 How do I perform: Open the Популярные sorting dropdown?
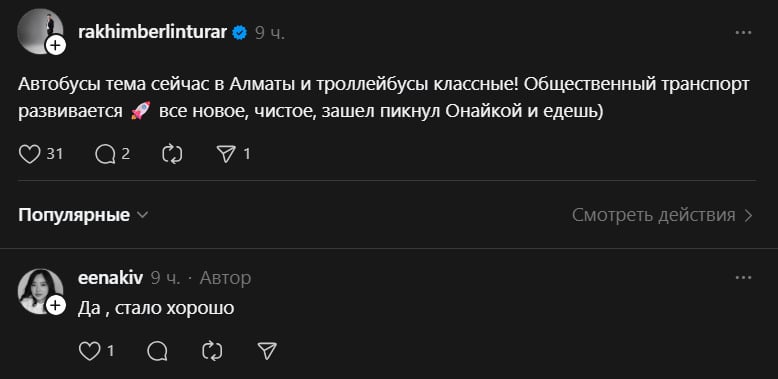click(x=83, y=215)
